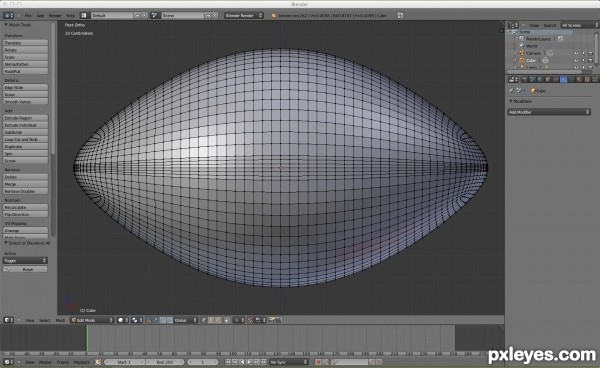Click the timeline editor type icon
The width and height of the screenshot is (600, 368).
[8, 362]
